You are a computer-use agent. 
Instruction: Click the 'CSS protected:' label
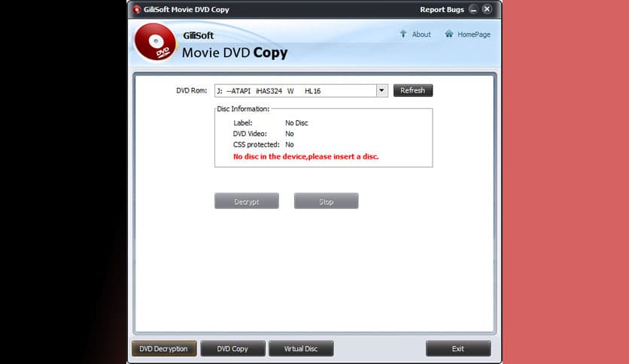point(256,144)
